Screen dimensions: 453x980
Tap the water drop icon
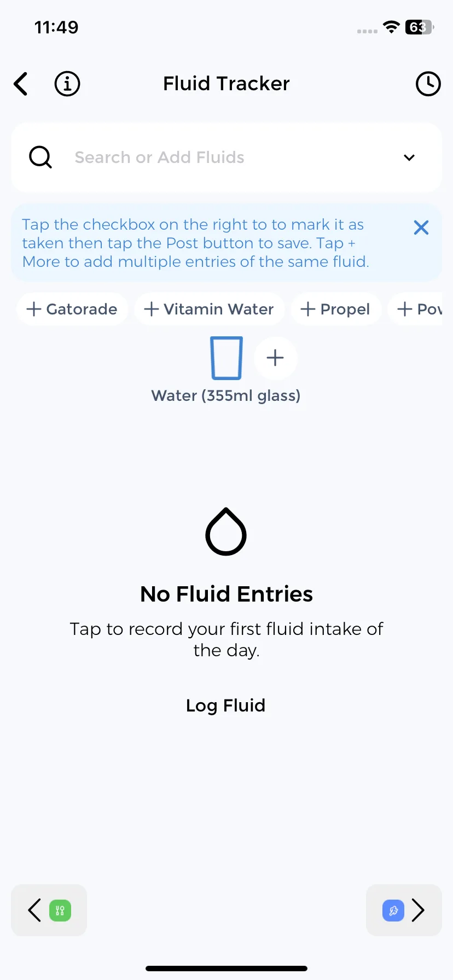(226, 532)
